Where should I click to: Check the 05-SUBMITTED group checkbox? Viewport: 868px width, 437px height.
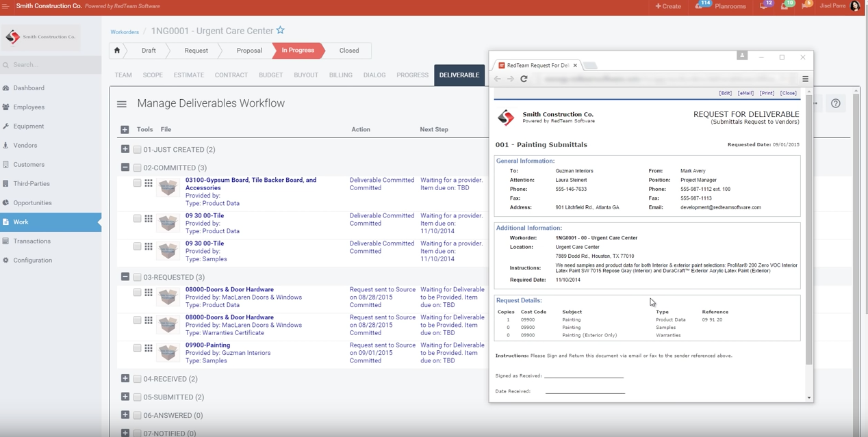(x=138, y=397)
